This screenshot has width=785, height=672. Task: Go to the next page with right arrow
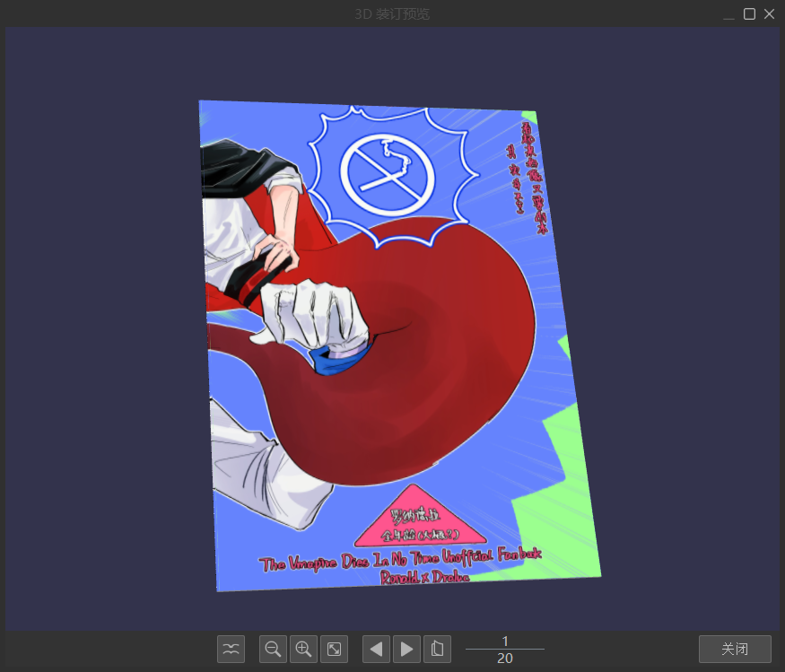coord(406,649)
